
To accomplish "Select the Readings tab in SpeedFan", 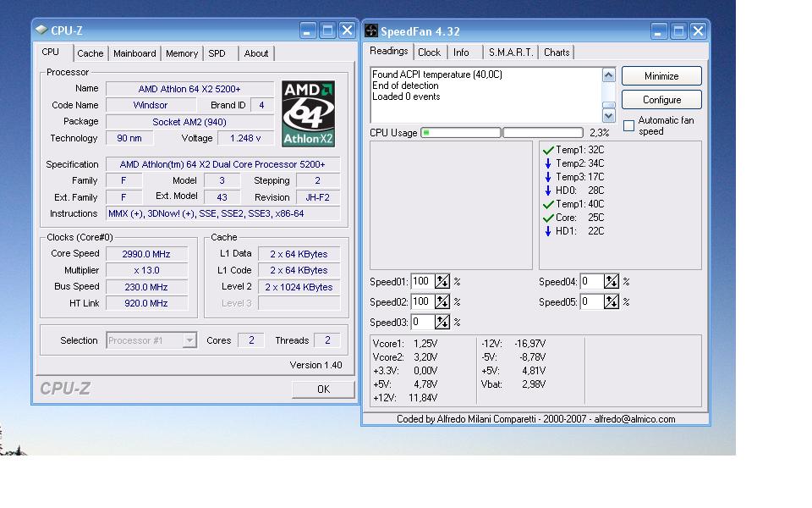I will point(389,51).
